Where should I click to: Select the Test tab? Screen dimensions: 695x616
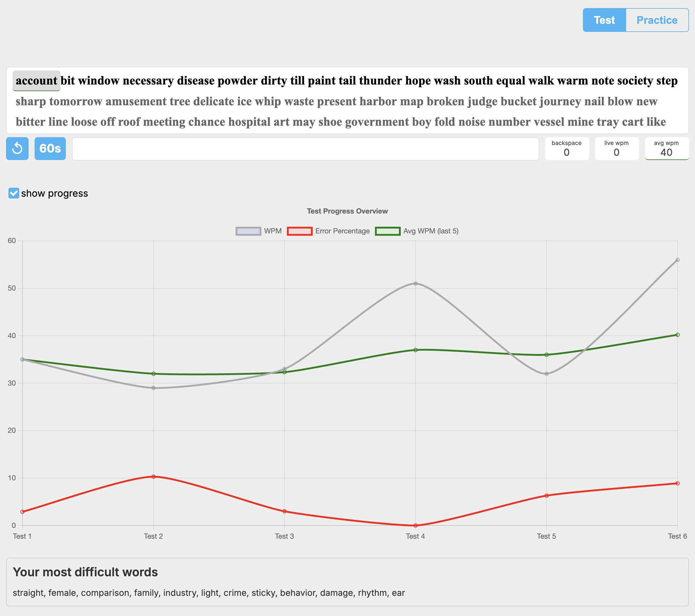[604, 20]
